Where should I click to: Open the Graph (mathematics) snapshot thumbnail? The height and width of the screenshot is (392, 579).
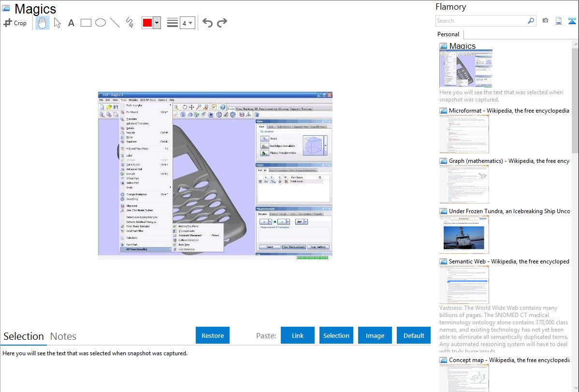[x=464, y=184]
